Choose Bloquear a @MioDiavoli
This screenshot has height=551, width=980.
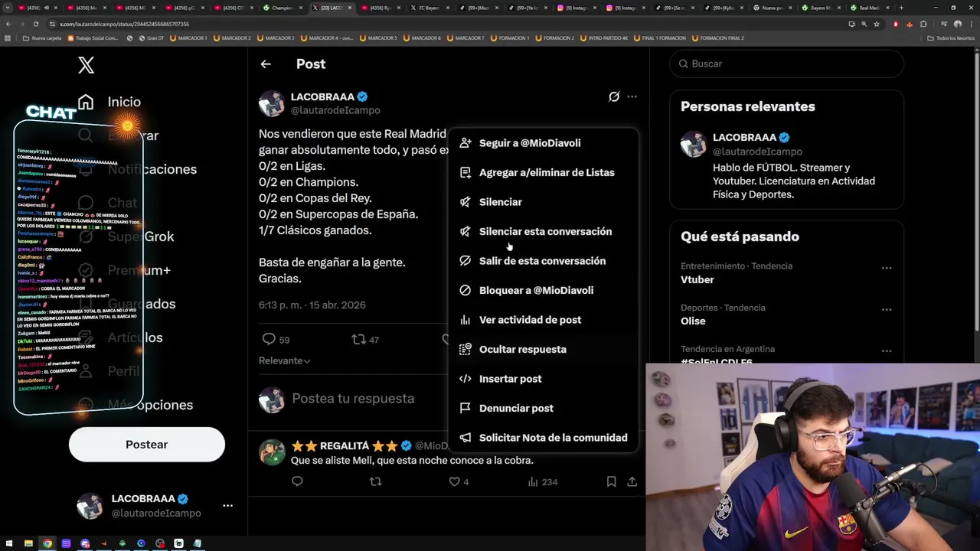pyautogui.click(x=543, y=290)
